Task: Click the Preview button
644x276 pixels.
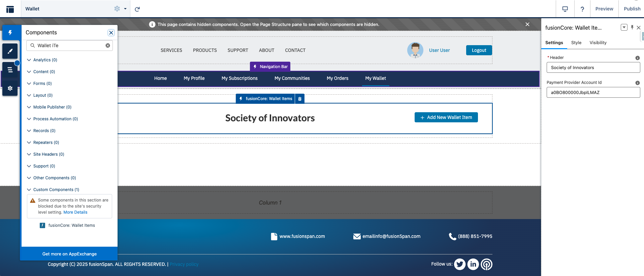Action: click(x=604, y=9)
